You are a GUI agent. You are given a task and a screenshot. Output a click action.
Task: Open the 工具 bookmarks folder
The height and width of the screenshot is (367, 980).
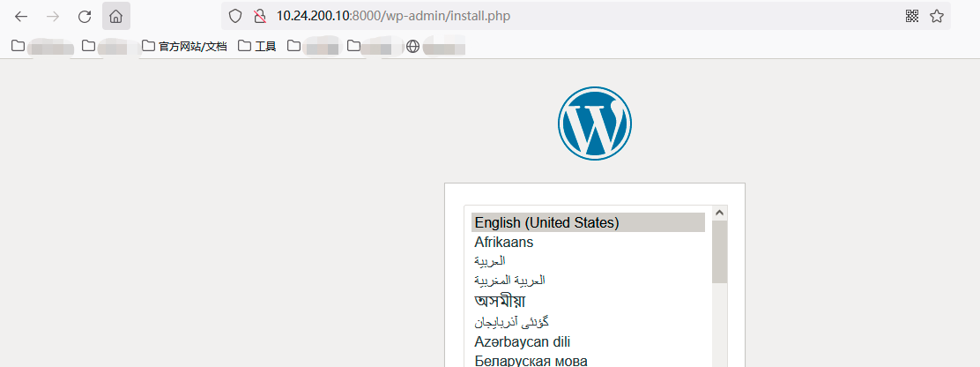pos(256,46)
